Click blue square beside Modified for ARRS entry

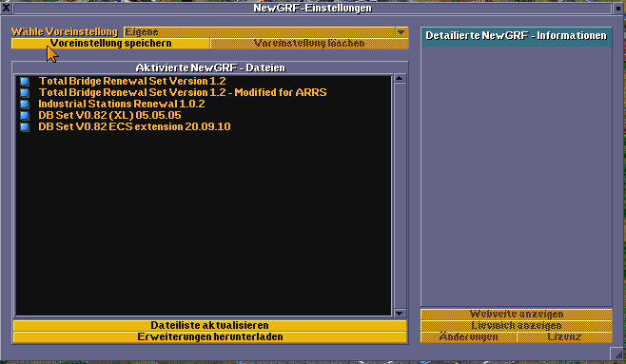[x=25, y=93]
